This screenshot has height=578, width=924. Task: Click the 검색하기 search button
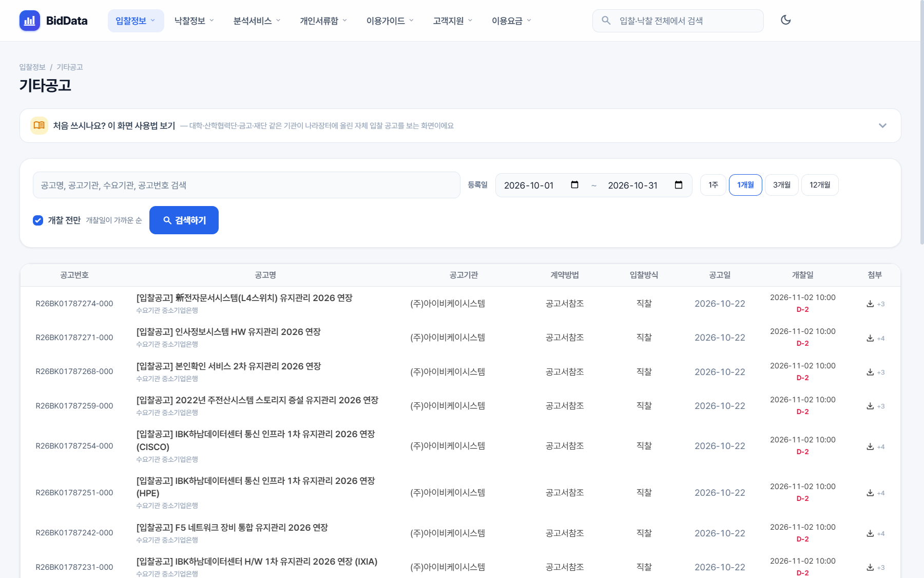coord(184,220)
